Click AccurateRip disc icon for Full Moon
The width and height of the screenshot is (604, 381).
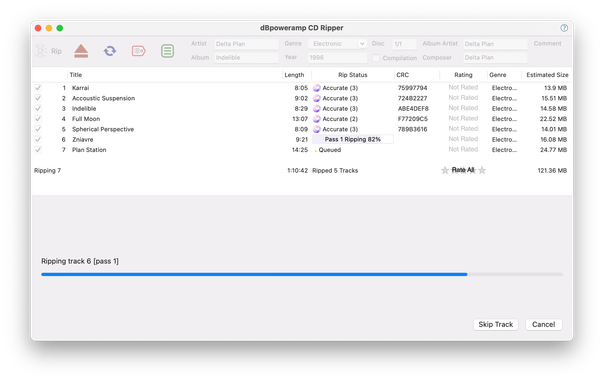317,119
